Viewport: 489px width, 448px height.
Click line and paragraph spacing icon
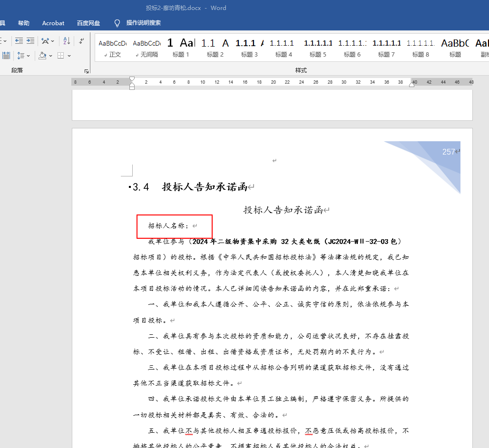[x=21, y=56]
